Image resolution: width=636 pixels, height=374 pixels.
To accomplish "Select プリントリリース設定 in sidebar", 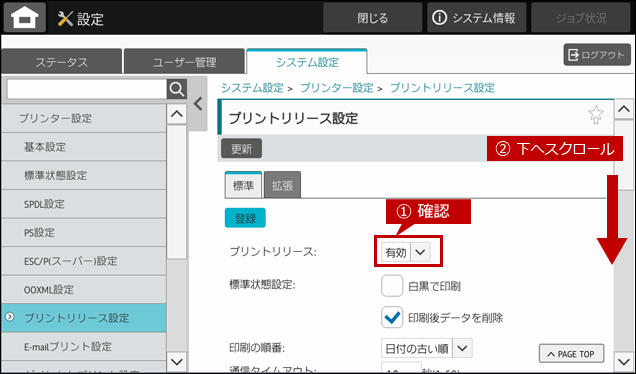I will pyautogui.click(x=84, y=318).
